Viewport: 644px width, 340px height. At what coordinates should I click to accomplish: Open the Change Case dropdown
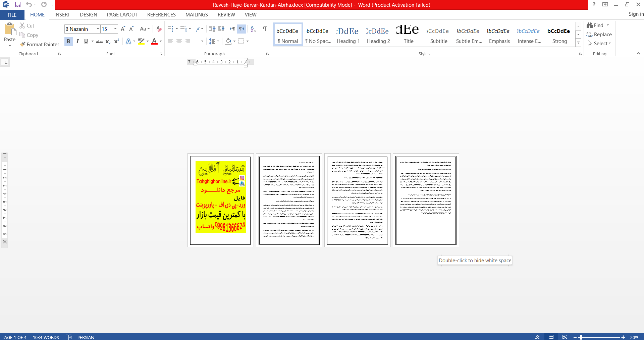(x=145, y=29)
